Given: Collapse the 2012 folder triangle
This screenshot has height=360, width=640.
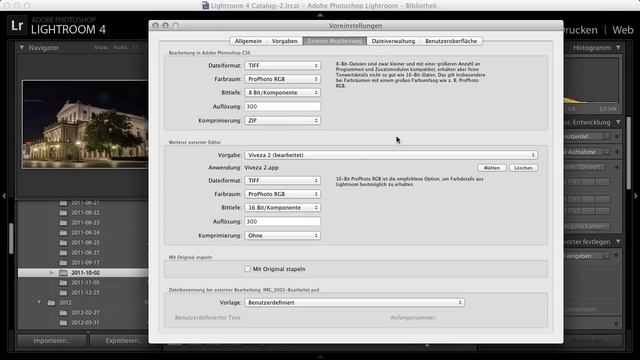Looking at the screenshot, I should [39, 302].
